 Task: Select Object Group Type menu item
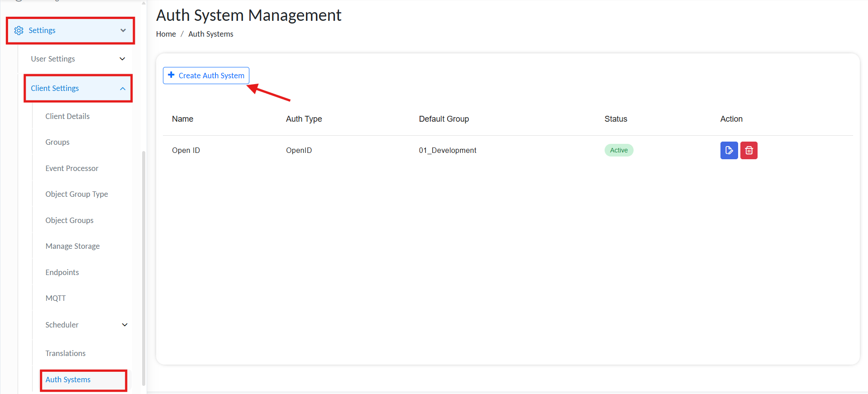[x=76, y=194]
